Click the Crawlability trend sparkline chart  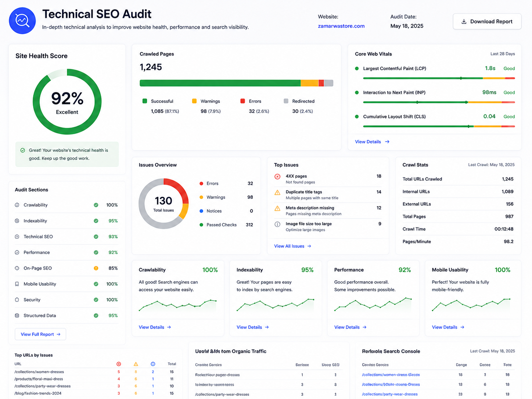pyautogui.click(x=178, y=305)
